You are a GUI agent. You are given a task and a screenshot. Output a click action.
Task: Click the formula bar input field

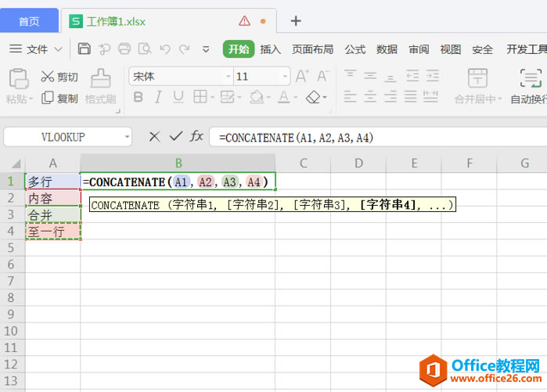coord(378,137)
